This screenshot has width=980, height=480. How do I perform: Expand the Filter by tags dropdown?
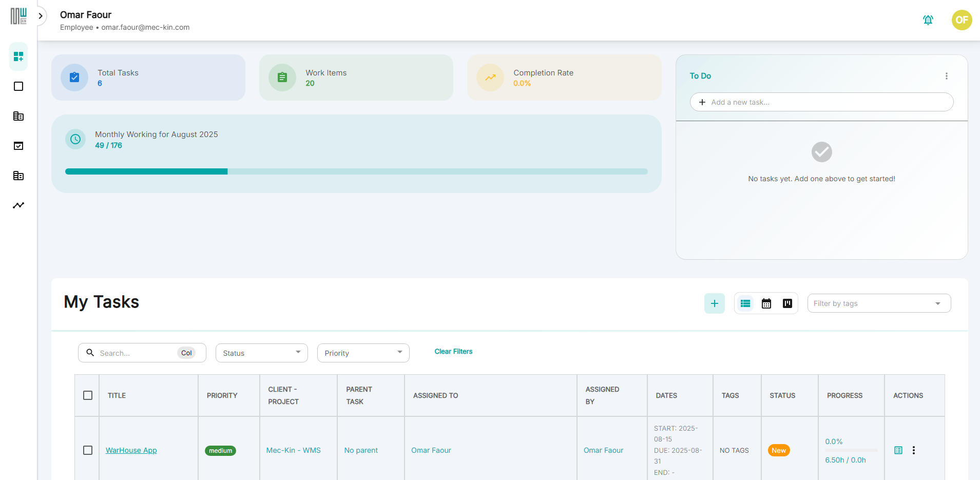878,303
